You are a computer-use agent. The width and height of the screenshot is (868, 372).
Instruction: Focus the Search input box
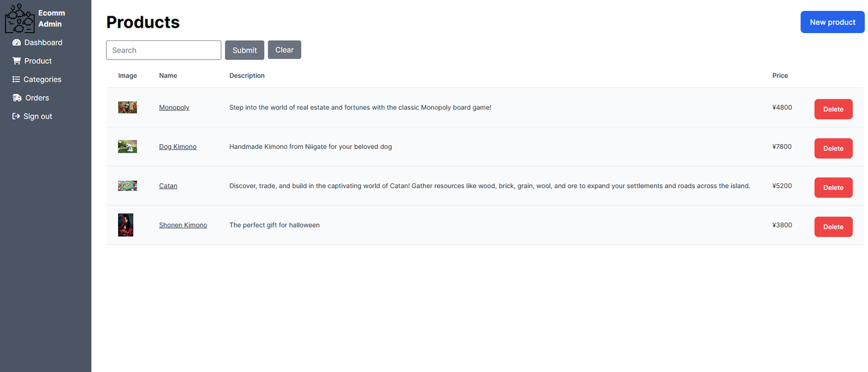point(163,50)
